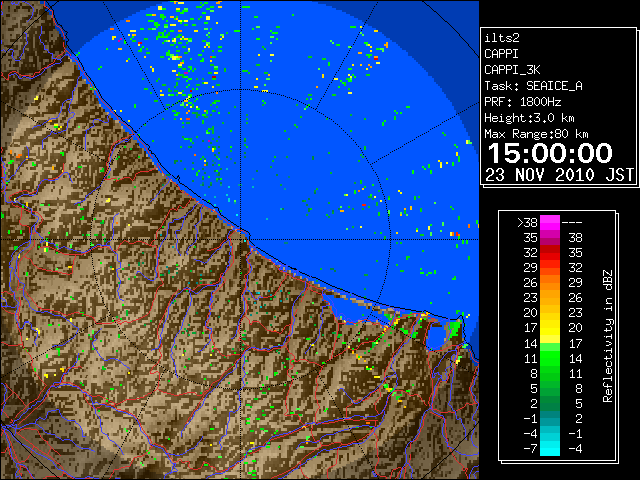Pick the orange 26 to 29 legend swatch
This screenshot has height=480, width=640.
click(550, 283)
